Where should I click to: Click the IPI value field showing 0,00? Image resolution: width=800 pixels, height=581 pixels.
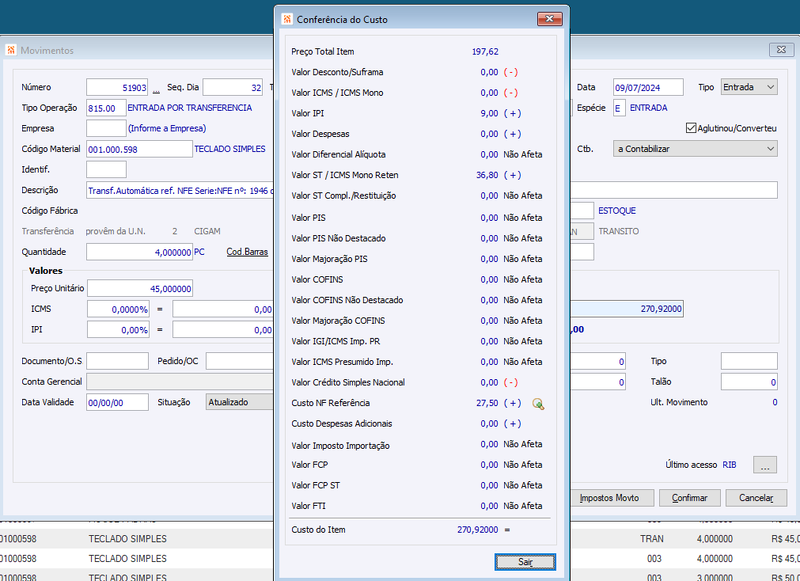(x=223, y=330)
